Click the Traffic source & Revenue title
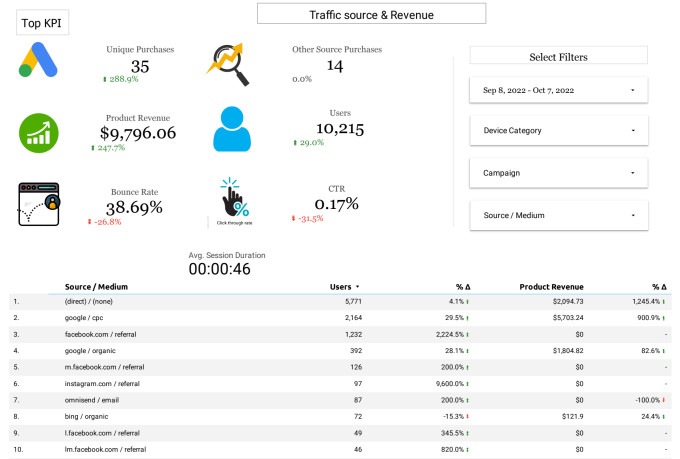680x459 pixels. coord(371,14)
